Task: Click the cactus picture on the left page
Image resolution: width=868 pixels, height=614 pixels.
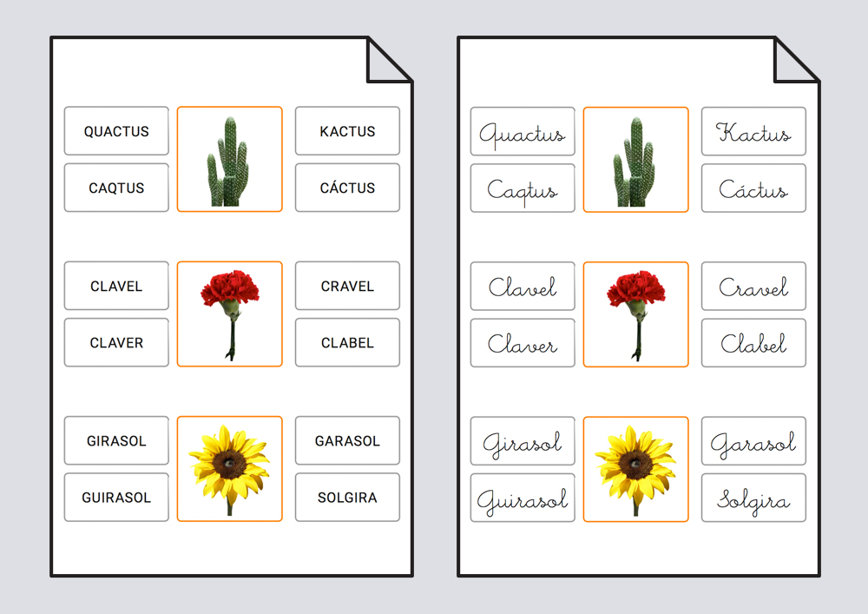Action: pos(229,159)
